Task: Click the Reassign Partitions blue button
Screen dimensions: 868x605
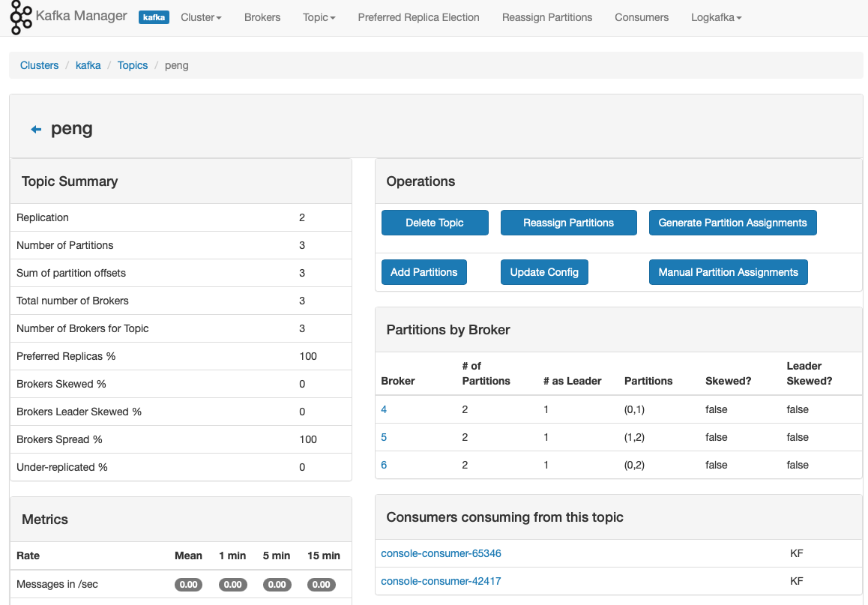Action: (x=568, y=223)
